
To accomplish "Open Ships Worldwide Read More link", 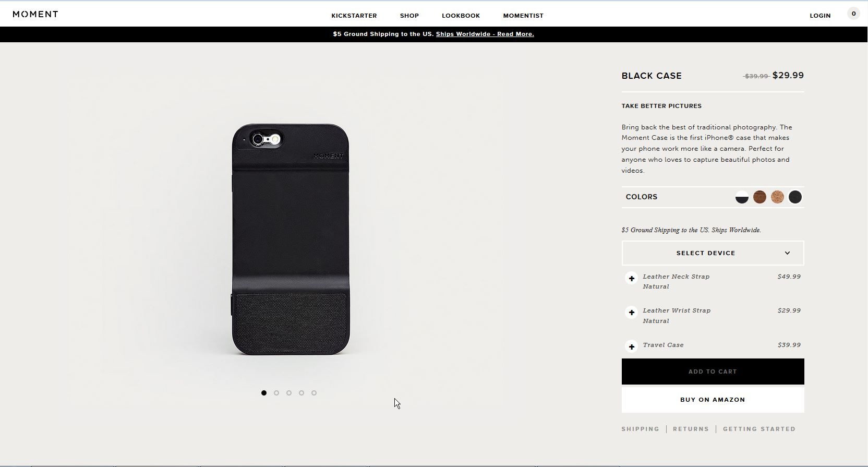I will coord(485,34).
